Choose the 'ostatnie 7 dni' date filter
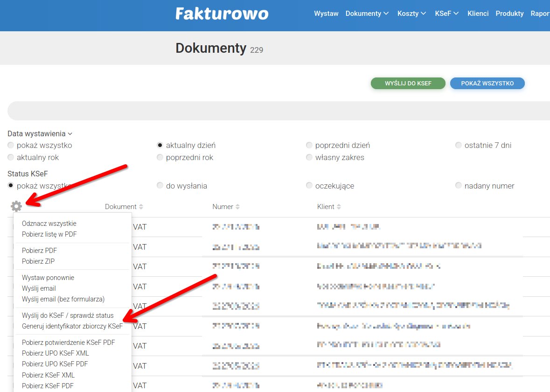The height and width of the screenshot is (392, 550). click(x=459, y=145)
